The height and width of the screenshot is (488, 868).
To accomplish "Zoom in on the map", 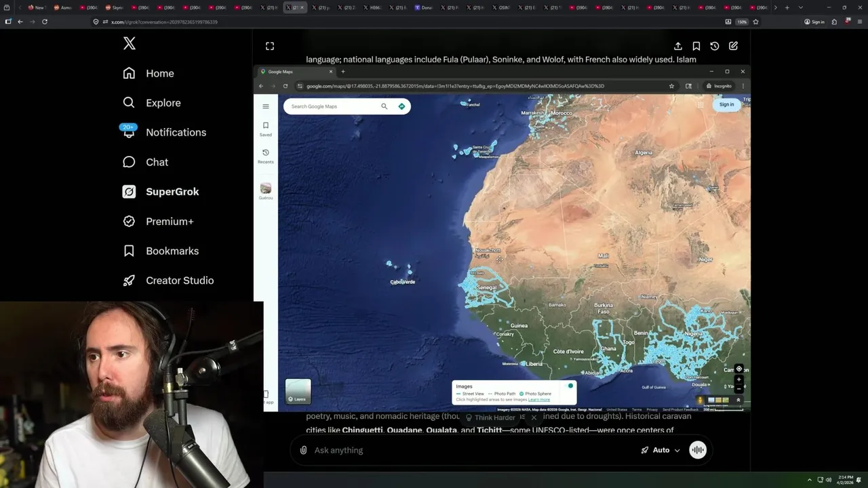I will tap(738, 380).
